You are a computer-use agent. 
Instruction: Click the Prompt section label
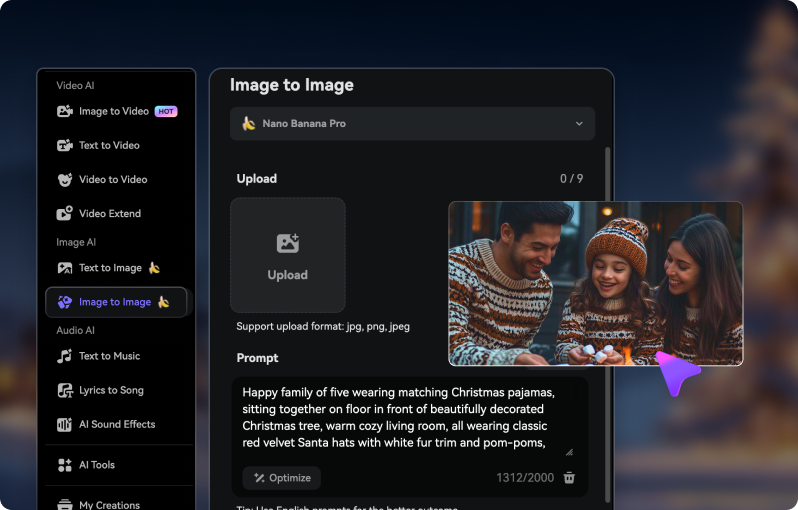tap(258, 358)
